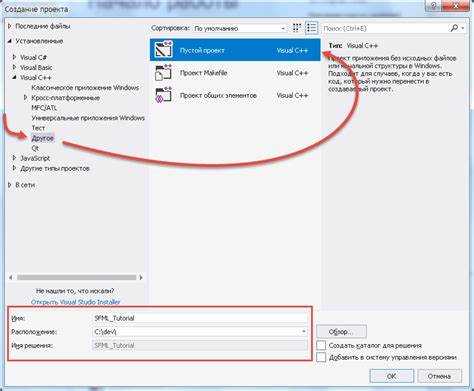
Task: Click the Обзор... browse button
Action: pos(341,332)
